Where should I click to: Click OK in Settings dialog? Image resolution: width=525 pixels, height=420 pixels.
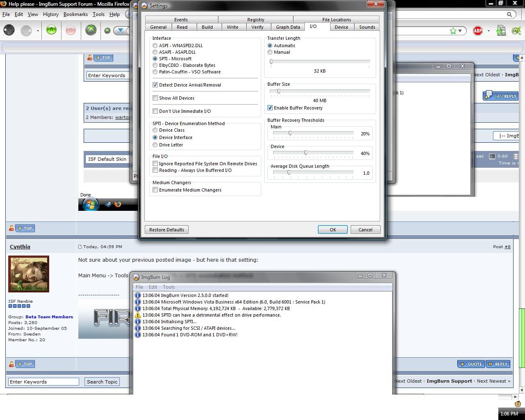point(333,230)
